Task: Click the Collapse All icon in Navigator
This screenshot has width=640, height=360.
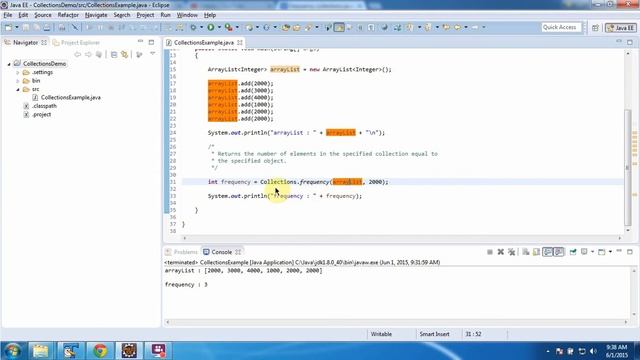Action: (114, 54)
